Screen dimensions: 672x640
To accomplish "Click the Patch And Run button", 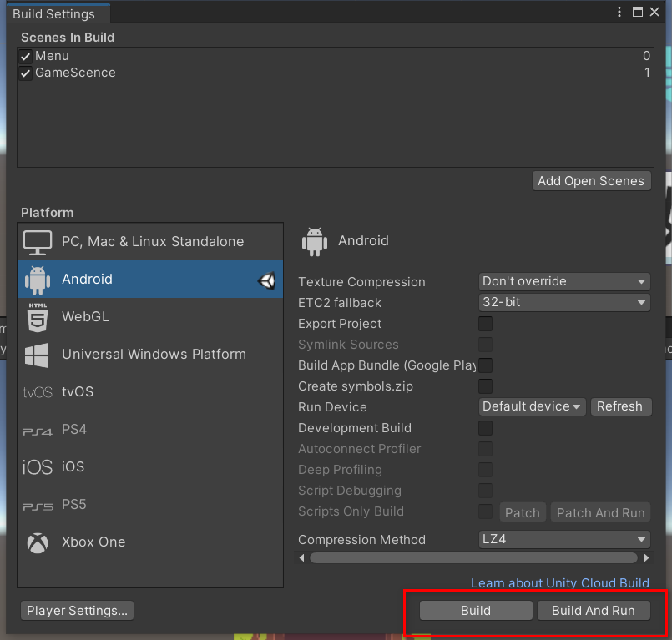I will [600, 513].
